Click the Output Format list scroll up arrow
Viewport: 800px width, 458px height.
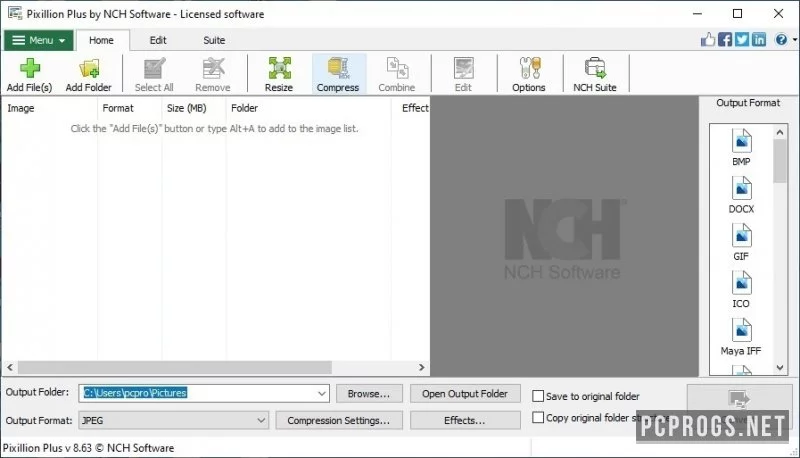(x=780, y=133)
